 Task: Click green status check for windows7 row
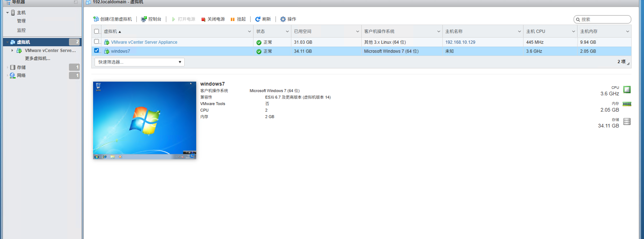(259, 52)
